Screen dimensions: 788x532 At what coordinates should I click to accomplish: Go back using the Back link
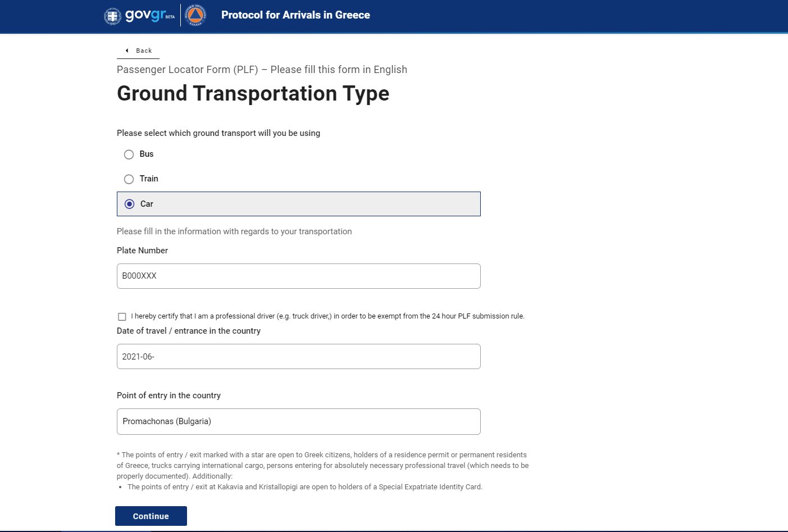144,51
